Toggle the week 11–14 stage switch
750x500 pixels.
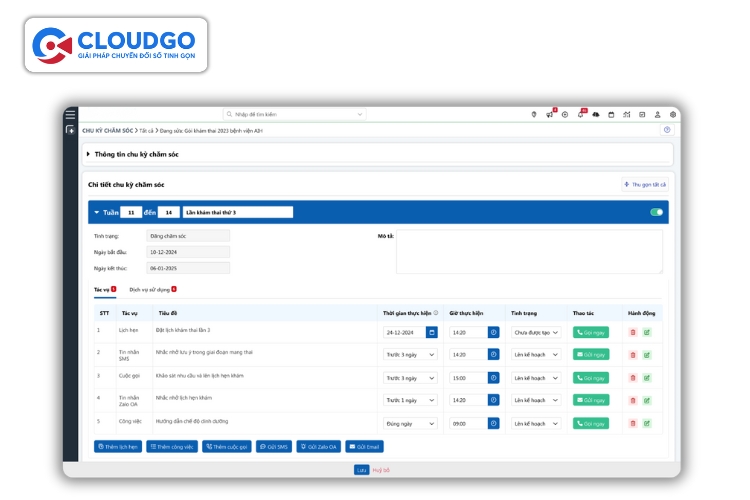click(656, 212)
